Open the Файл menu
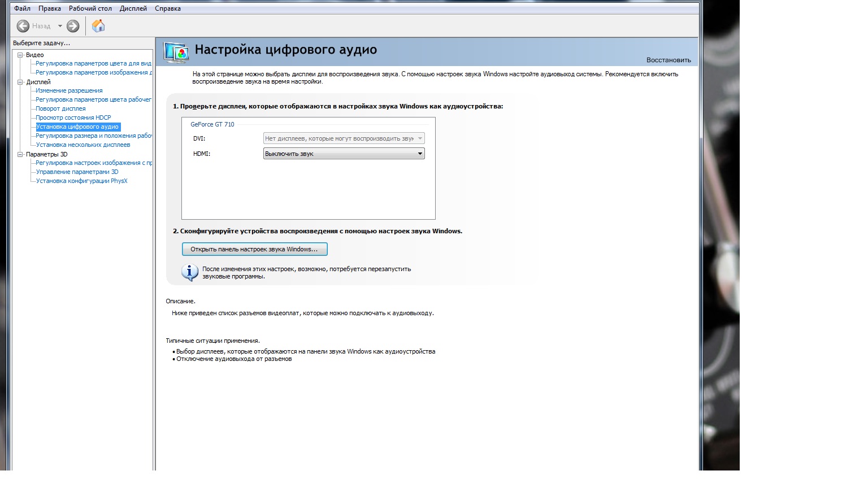This screenshot has width=868, height=488. [23, 8]
